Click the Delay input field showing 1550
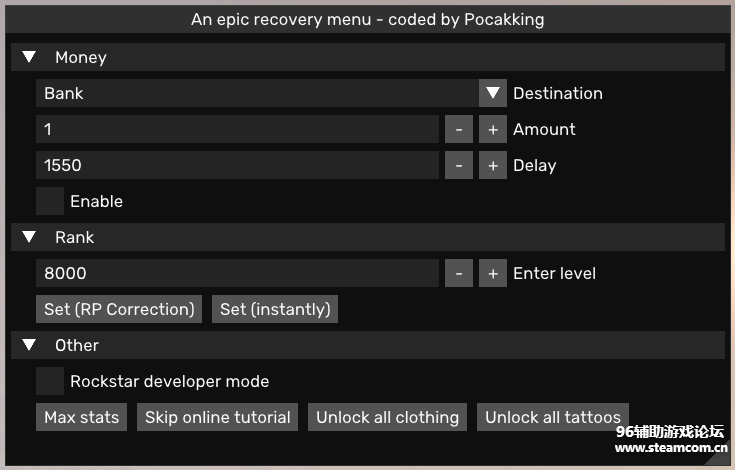Image resolution: width=735 pixels, height=470 pixels. (237, 165)
